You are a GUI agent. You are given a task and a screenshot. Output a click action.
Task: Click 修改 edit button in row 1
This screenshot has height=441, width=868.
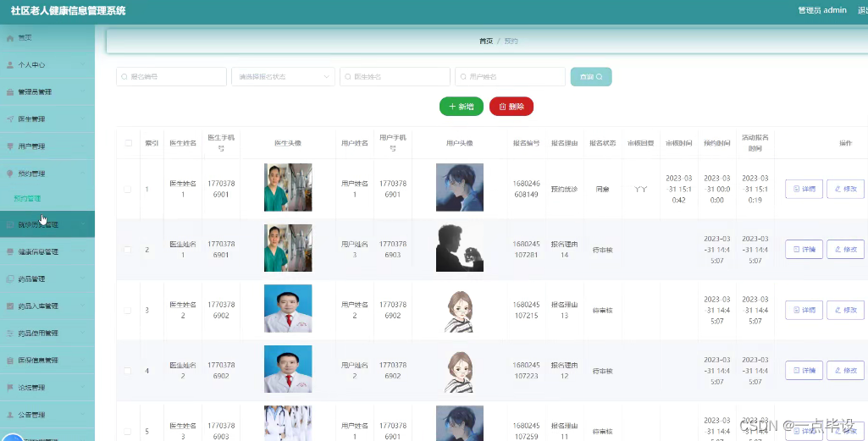(845, 190)
